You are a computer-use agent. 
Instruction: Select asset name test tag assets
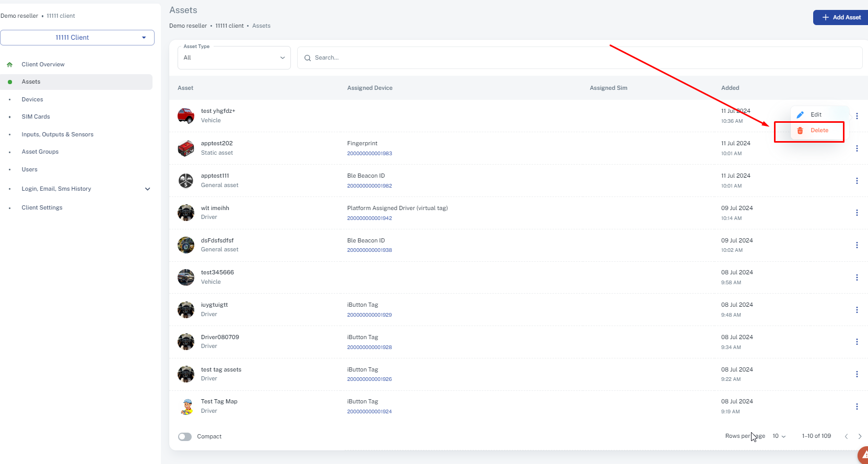pyautogui.click(x=221, y=369)
